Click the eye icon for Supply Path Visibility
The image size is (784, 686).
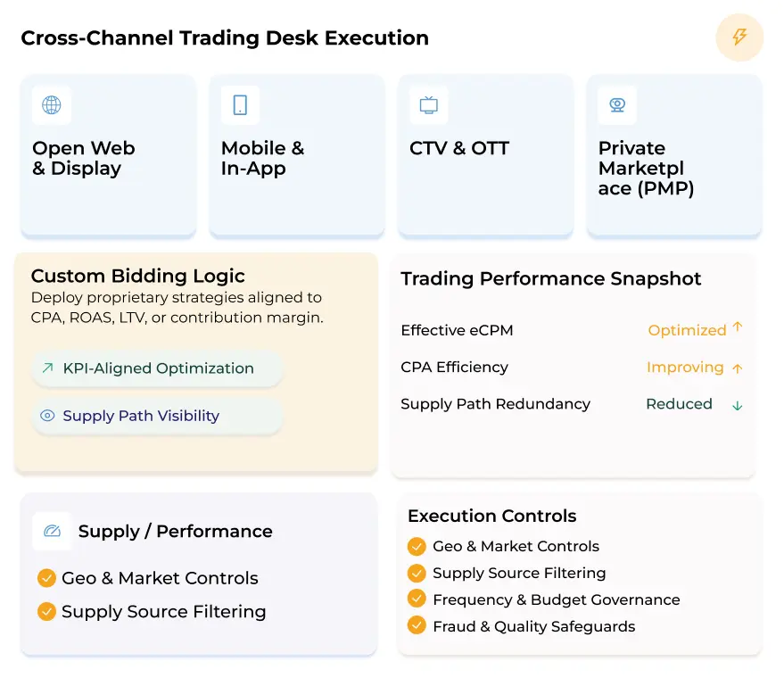pyautogui.click(x=47, y=416)
